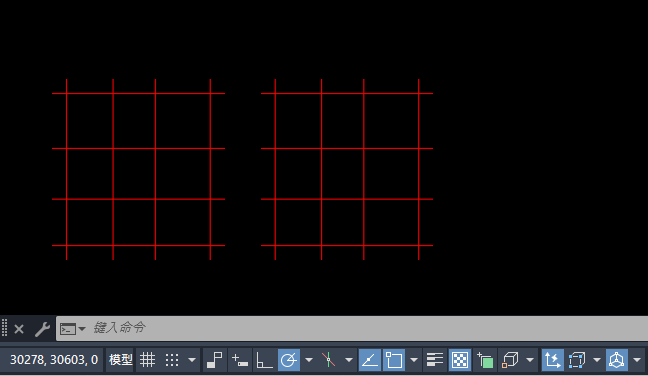Open snap mode settings dropdown arrow
This screenshot has width=648, height=376.
click(192, 360)
